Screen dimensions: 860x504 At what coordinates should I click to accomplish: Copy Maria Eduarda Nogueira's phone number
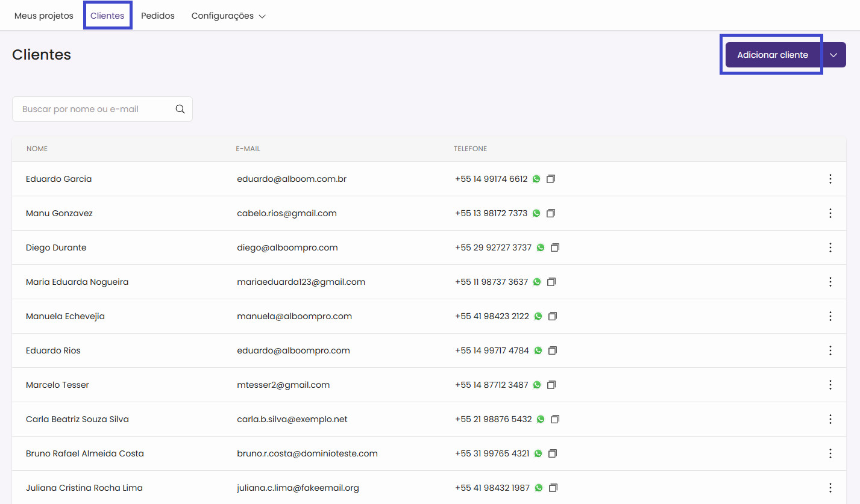551,282
